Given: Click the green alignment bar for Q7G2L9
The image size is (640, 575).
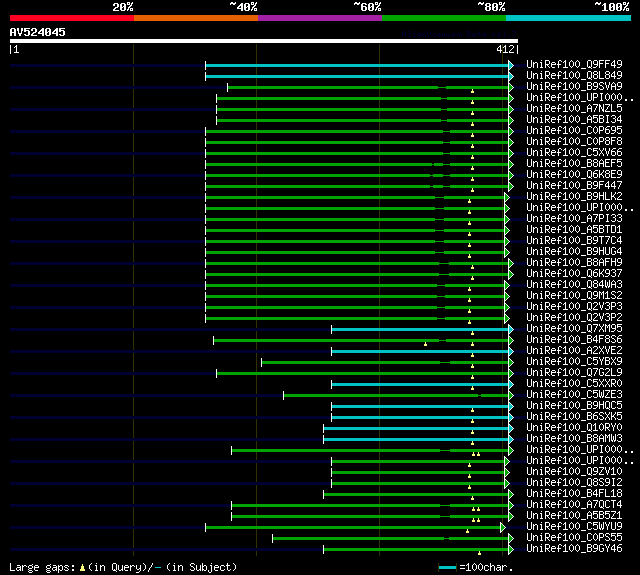Looking at the screenshot, I should (x=362, y=374).
